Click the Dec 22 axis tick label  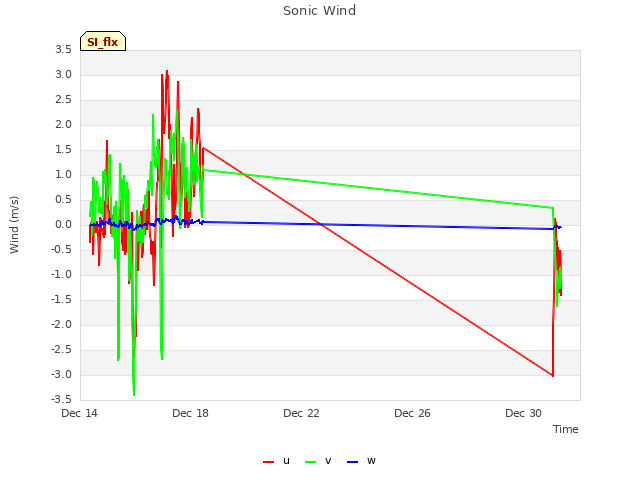[x=302, y=413]
